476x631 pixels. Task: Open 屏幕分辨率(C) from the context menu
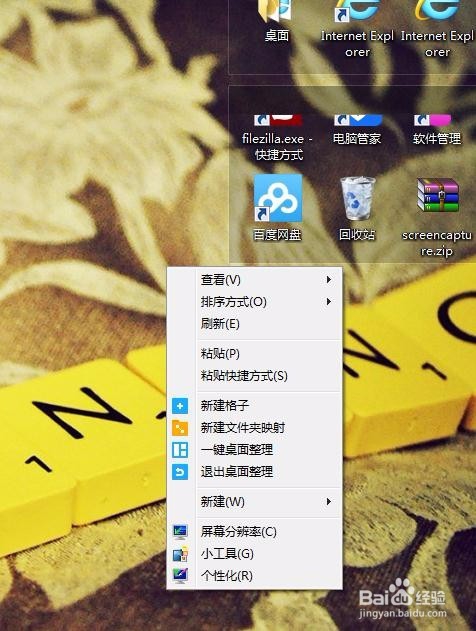pos(255,532)
